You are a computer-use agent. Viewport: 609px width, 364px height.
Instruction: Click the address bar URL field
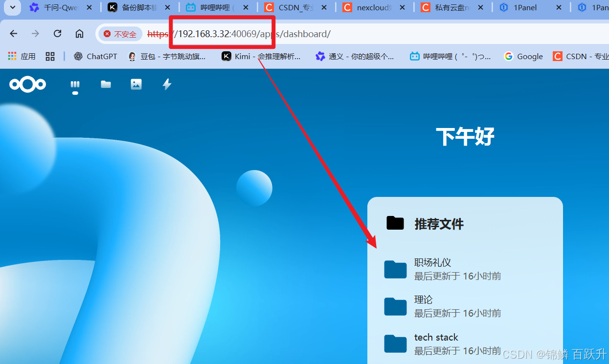click(x=352, y=34)
